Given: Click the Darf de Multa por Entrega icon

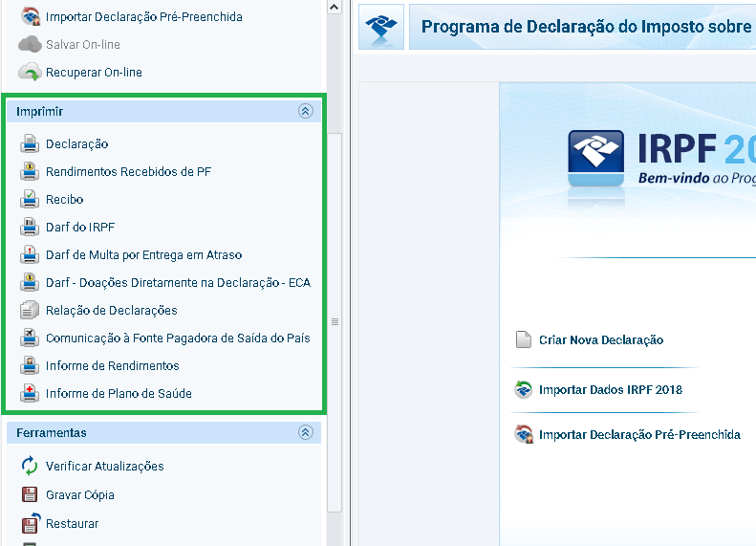Looking at the screenshot, I should tap(30, 254).
